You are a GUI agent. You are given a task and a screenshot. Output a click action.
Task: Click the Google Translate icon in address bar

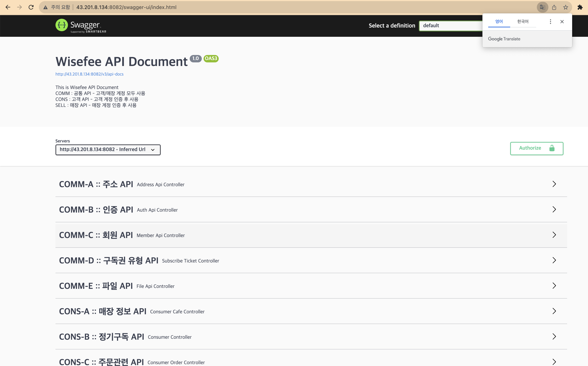542,7
